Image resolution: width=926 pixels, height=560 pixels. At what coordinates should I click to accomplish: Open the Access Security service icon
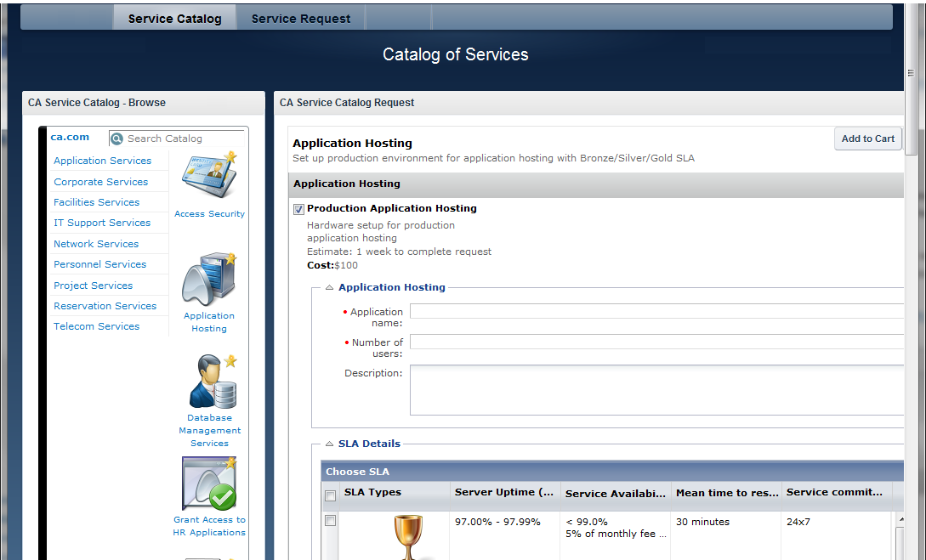click(209, 177)
